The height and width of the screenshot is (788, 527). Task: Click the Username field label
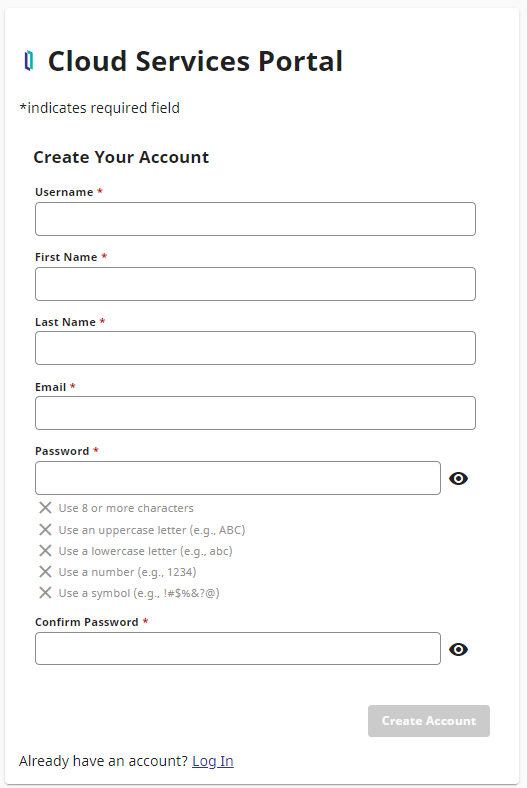[x=64, y=192]
